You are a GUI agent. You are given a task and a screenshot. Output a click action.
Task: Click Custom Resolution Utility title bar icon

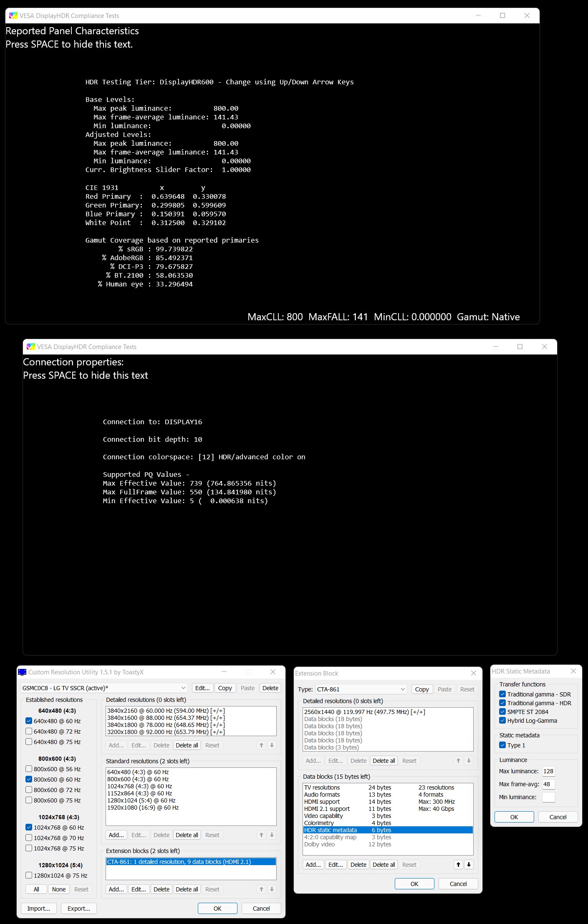22,672
